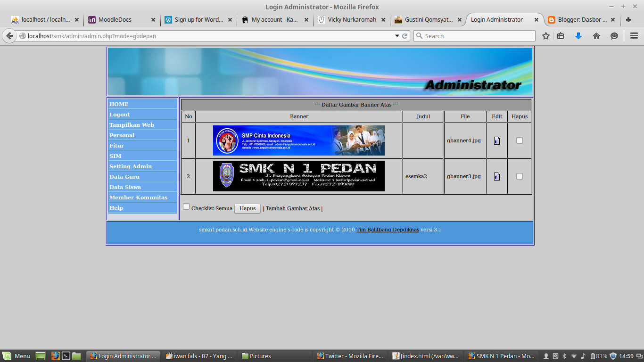This screenshot has width=644, height=362.
Task: Click the battery 83% indicator
Action: (598, 356)
